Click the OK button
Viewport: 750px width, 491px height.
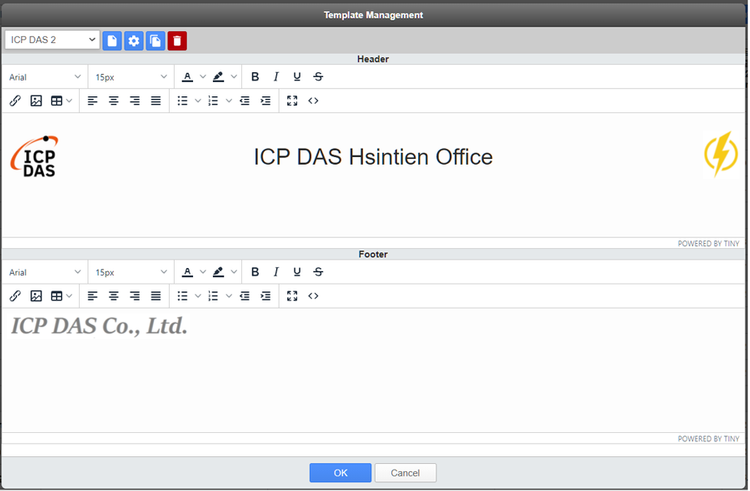[x=340, y=473]
